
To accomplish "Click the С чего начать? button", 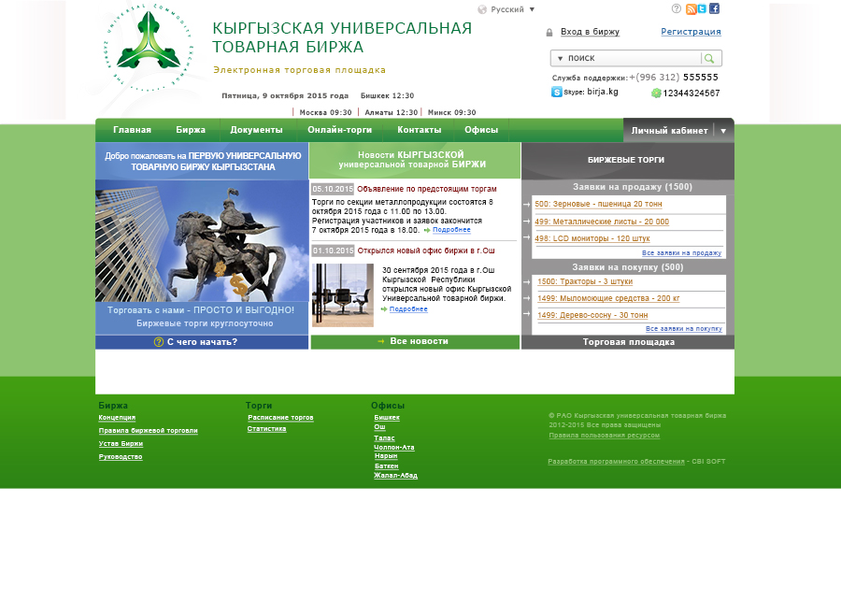I will click(202, 342).
